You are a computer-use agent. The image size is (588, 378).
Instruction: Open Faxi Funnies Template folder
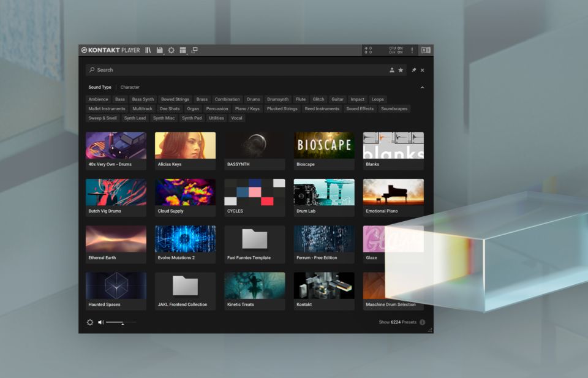click(255, 244)
